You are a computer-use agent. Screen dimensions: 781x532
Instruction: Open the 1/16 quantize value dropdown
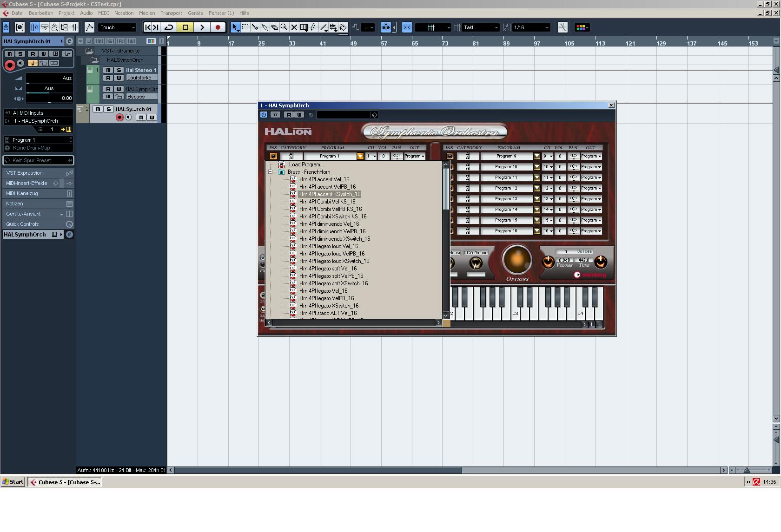coord(531,27)
